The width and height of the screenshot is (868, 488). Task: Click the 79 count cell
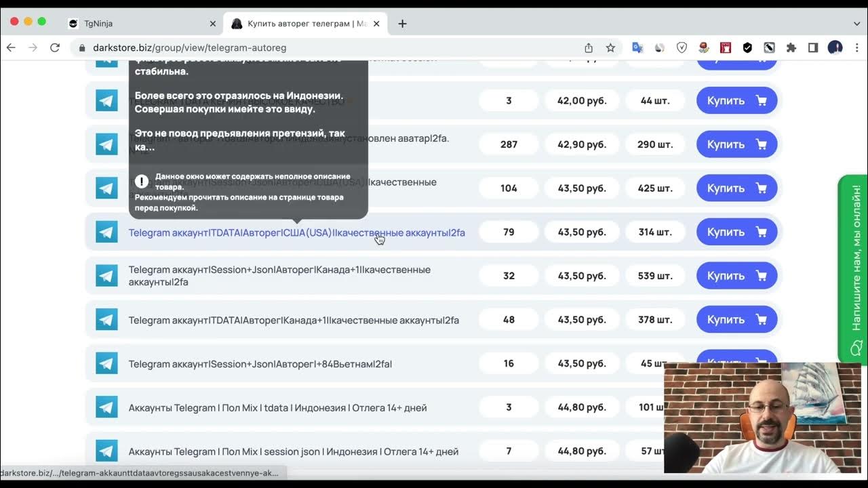[509, 232]
